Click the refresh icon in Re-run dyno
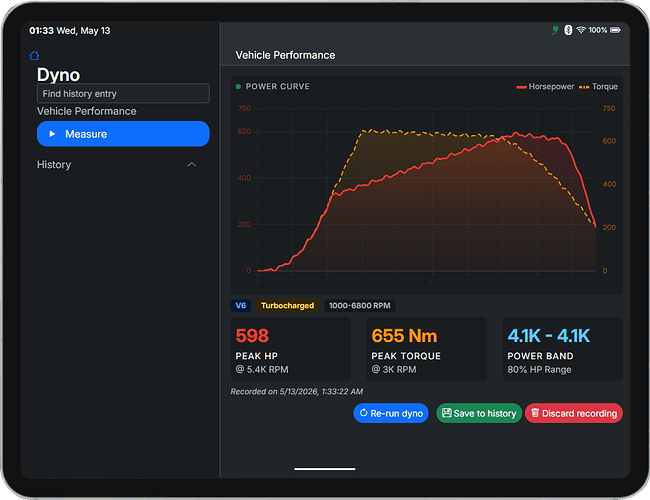The width and height of the screenshot is (650, 500). tap(364, 413)
